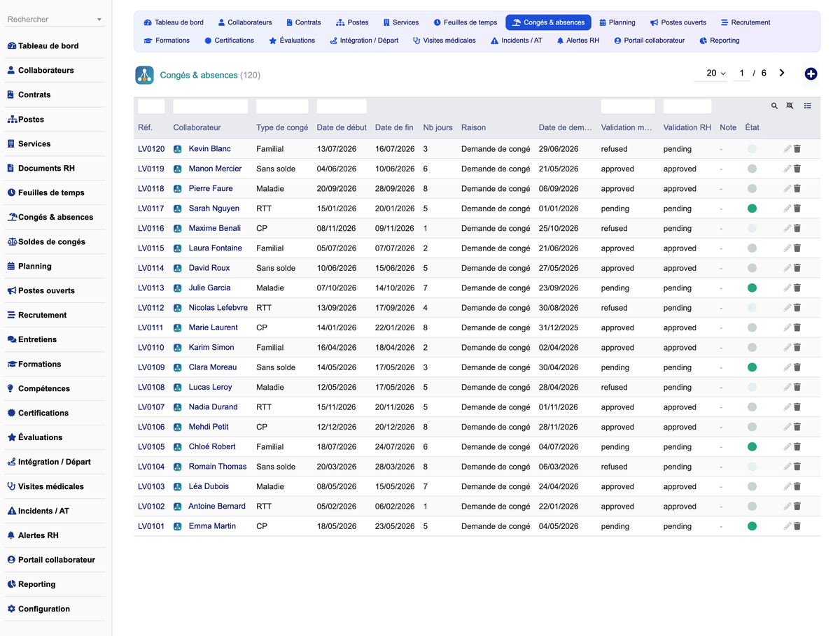Delete leave LV0113 of Julie Garcia

point(797,288)
